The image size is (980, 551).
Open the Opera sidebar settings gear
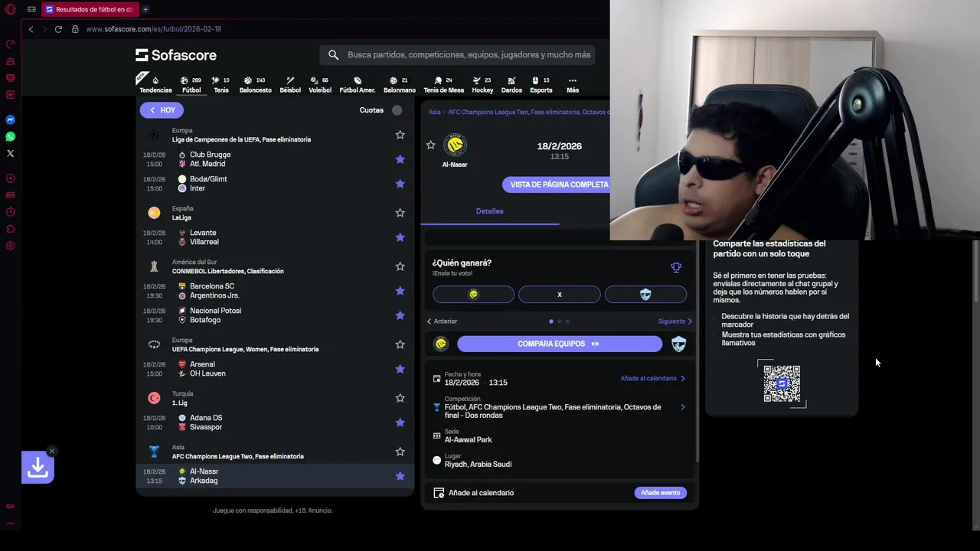11,246
